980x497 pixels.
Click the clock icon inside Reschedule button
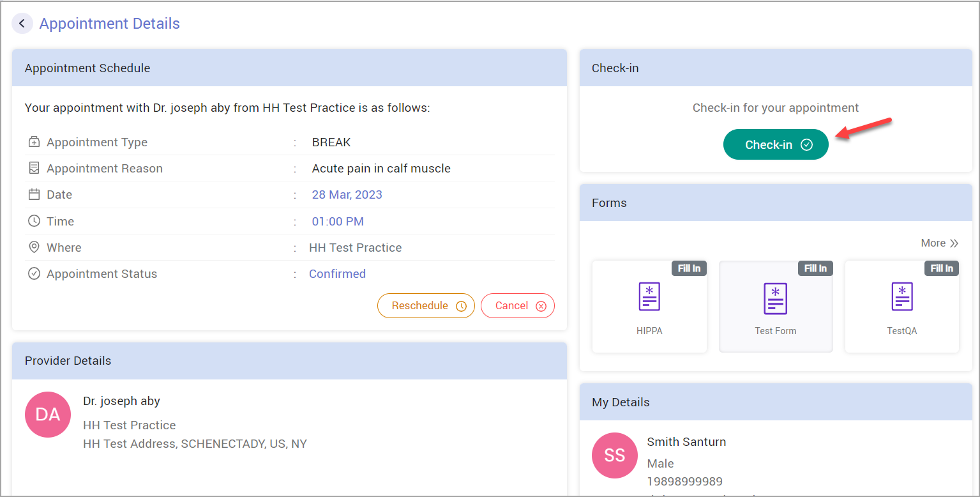461,305
